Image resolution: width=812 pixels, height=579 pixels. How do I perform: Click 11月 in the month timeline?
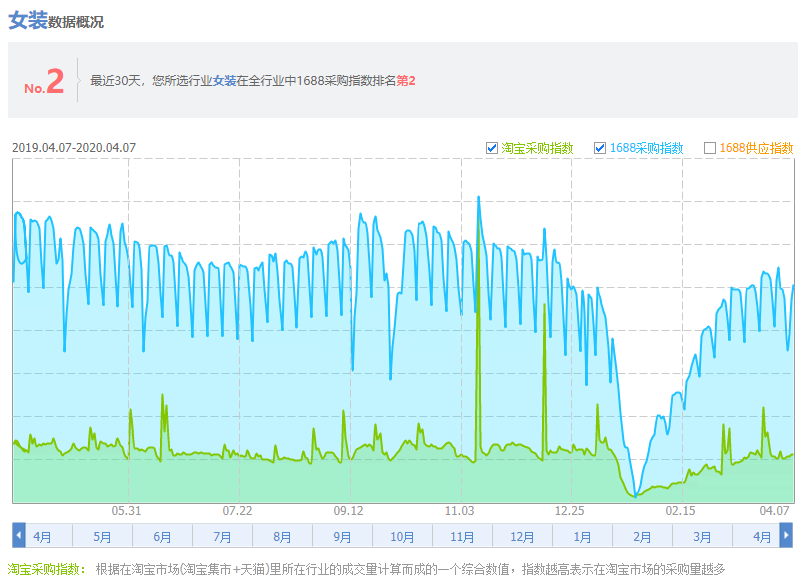462,537
